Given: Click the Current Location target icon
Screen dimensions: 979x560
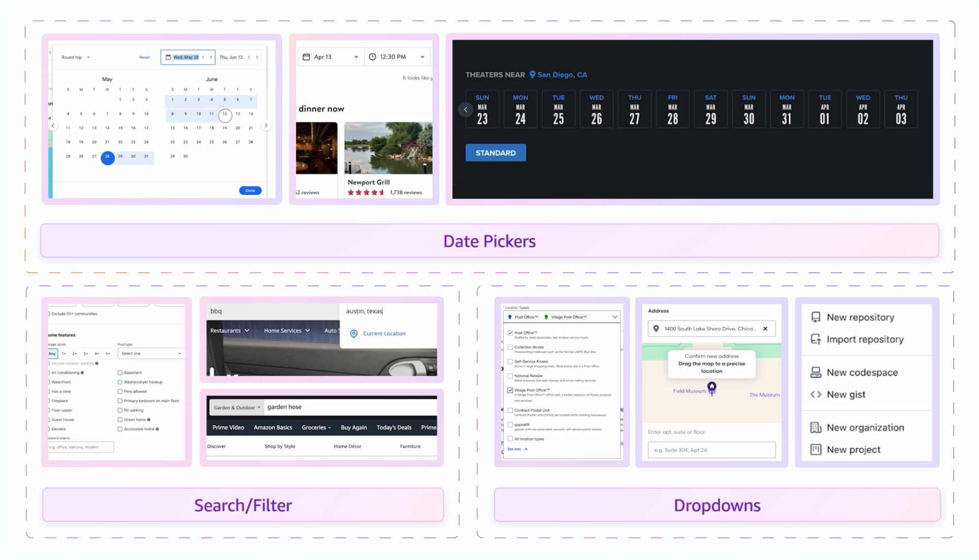Looking at the screenshot, I should (354, 334).
